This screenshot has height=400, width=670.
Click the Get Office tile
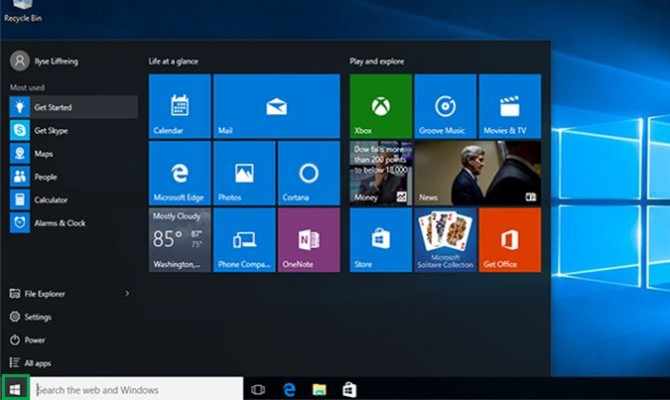(510, 240)
